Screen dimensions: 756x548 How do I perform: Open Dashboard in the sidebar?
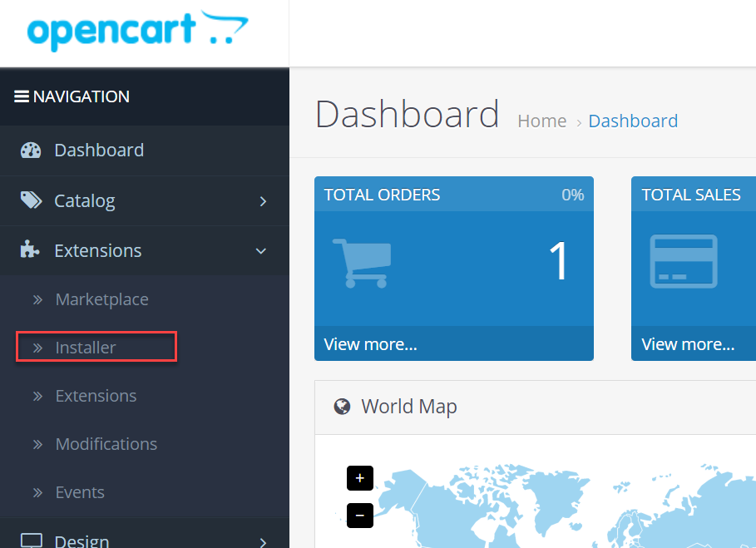pyautogui.click(x=145, y=151)
